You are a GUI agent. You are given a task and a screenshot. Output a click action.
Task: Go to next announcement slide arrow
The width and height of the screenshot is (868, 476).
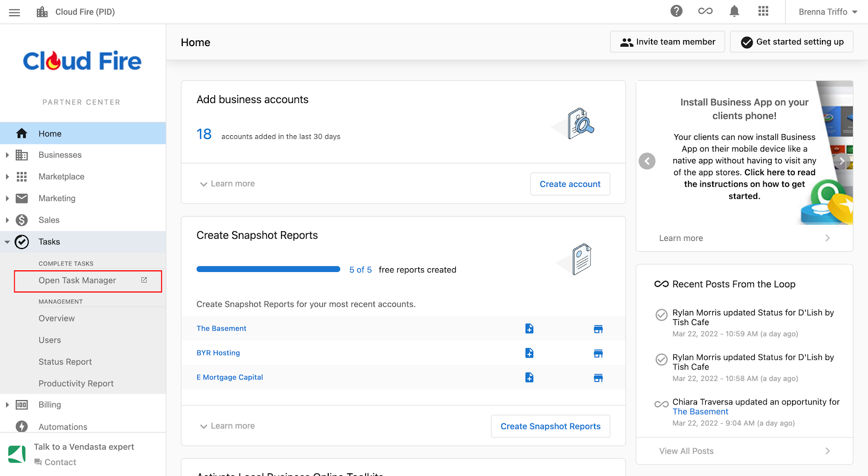842,161
